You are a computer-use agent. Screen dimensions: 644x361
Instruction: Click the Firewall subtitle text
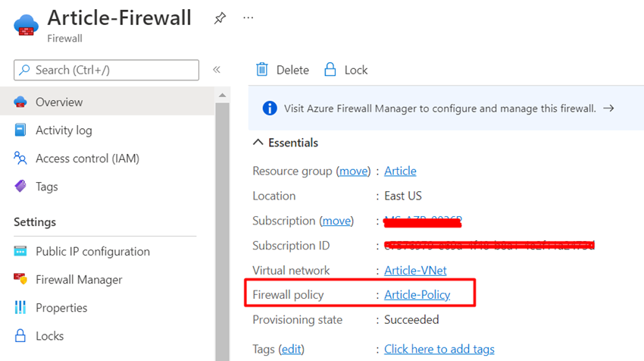click(64, 38)
